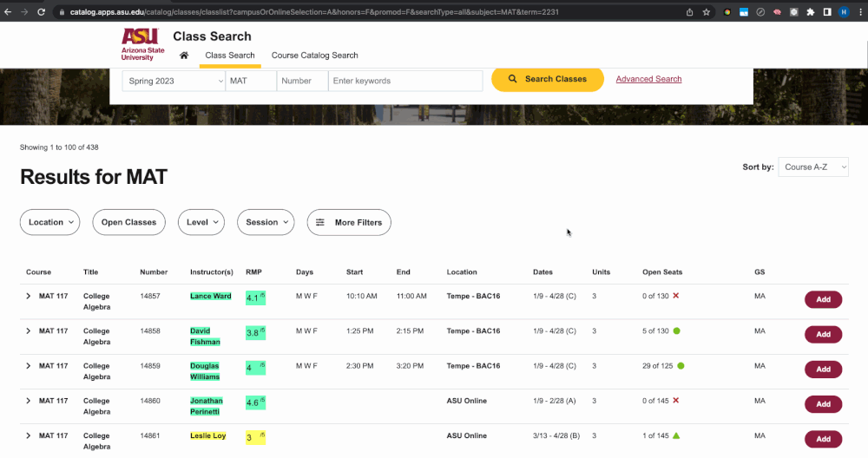Screen dimensions: 868x458
Task: Click the Open Seats column header
Action: pos(662,272)
